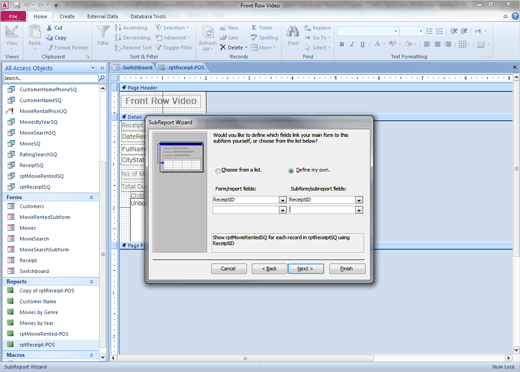
Task: Switch to Create ribbon tab
Action: (67, 16)
